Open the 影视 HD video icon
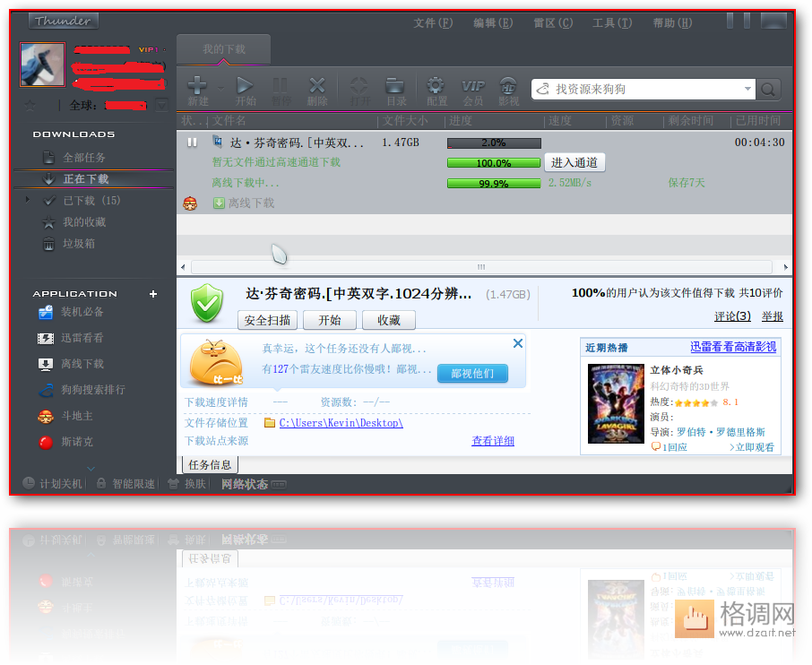The height and width of the screenshot is (665, 812). pos(508,86)
